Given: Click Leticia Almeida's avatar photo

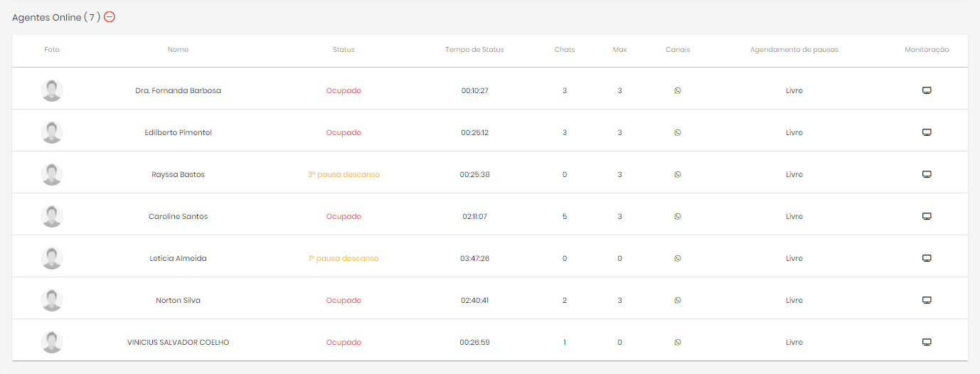Looking at the screenshot, I should [x=52, y=258].
